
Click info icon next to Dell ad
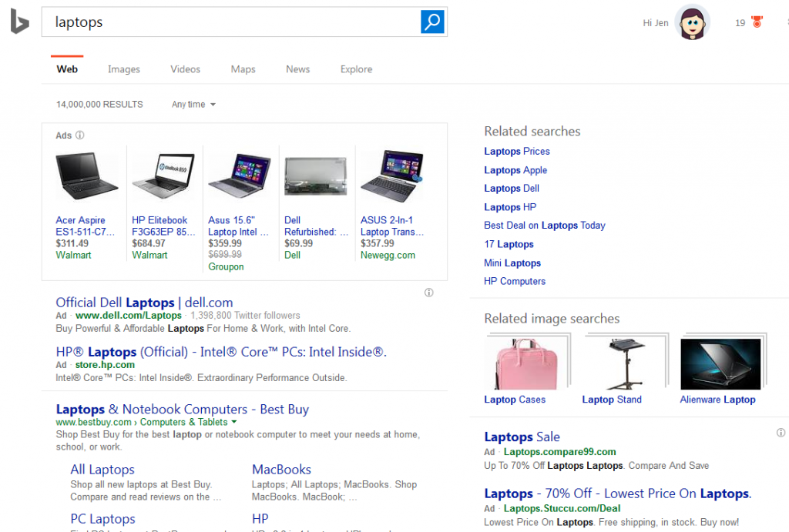point(429,293)
